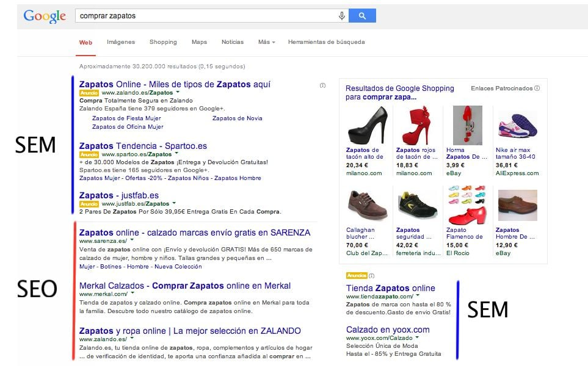Open Sarenza sitelink Botines
The image size is (588, 379).
click(x=111, y=267)
